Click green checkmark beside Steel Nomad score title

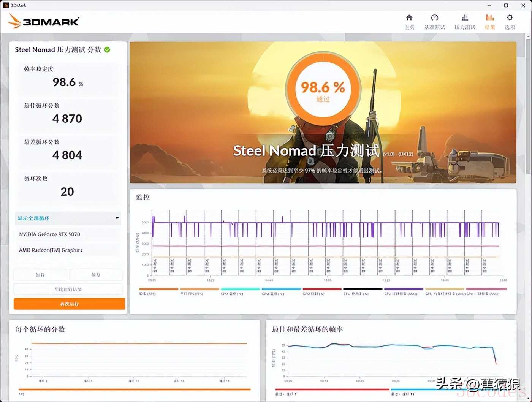coord(108,50)
